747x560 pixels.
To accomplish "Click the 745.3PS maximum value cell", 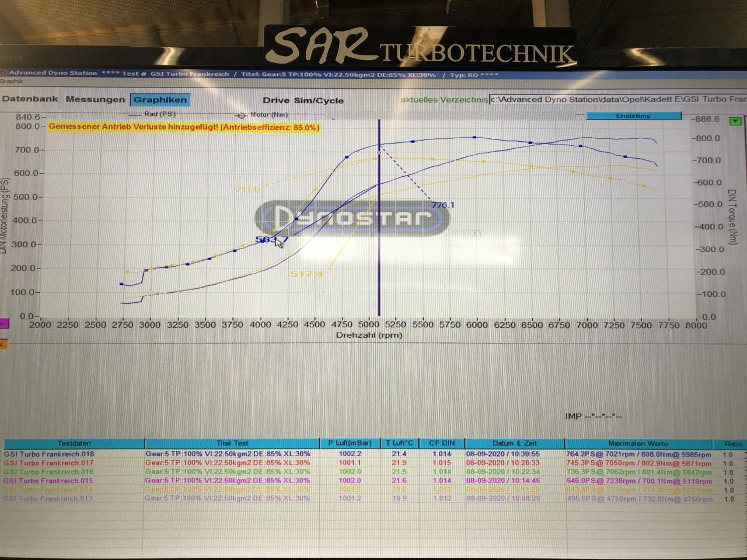I will click(x=638, y=463).
